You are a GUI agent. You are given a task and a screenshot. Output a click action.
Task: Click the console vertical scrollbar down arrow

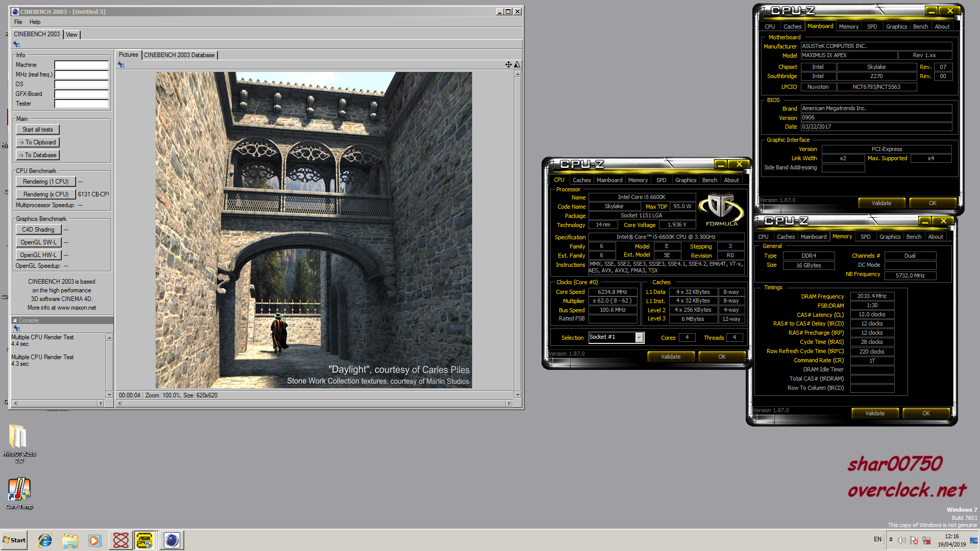(109, 394)
